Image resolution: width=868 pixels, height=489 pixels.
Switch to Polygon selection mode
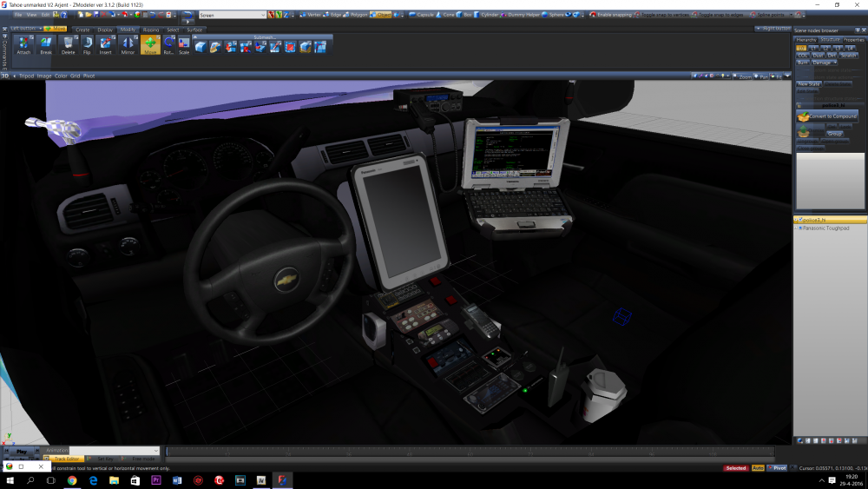click(x=355, y=15)
